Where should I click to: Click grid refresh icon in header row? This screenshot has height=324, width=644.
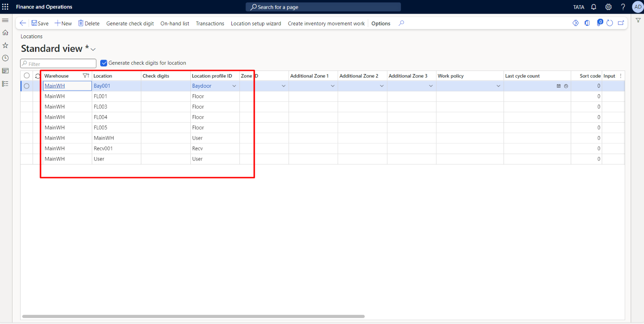click(x=37, y=76)
